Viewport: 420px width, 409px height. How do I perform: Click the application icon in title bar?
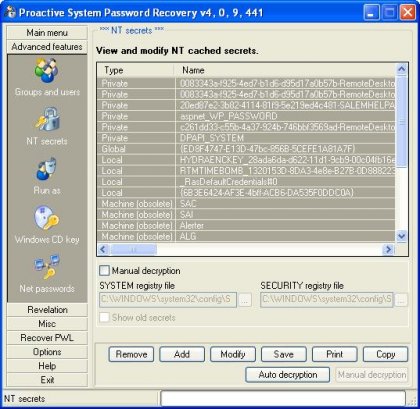pos(10,12)
